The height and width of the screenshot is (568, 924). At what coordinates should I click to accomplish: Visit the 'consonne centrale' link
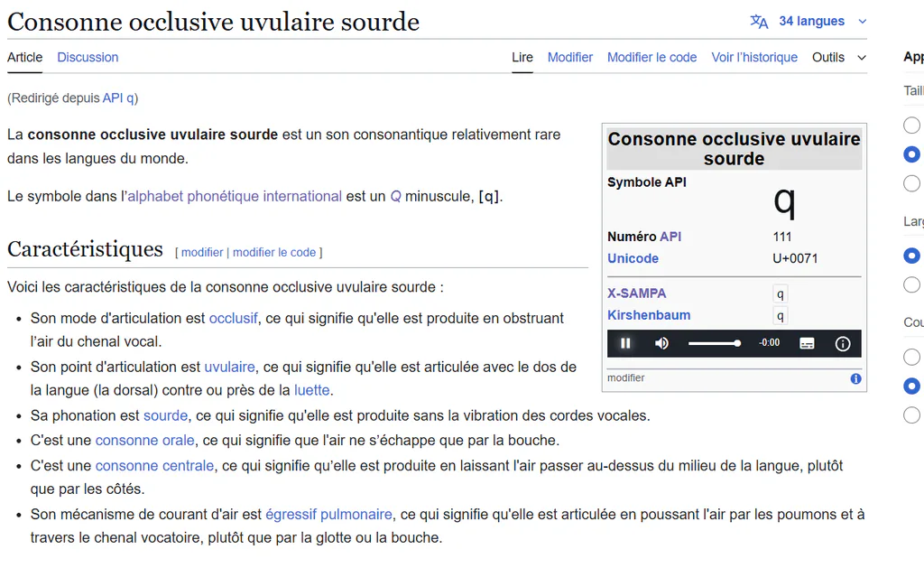(x=154, y=465)
